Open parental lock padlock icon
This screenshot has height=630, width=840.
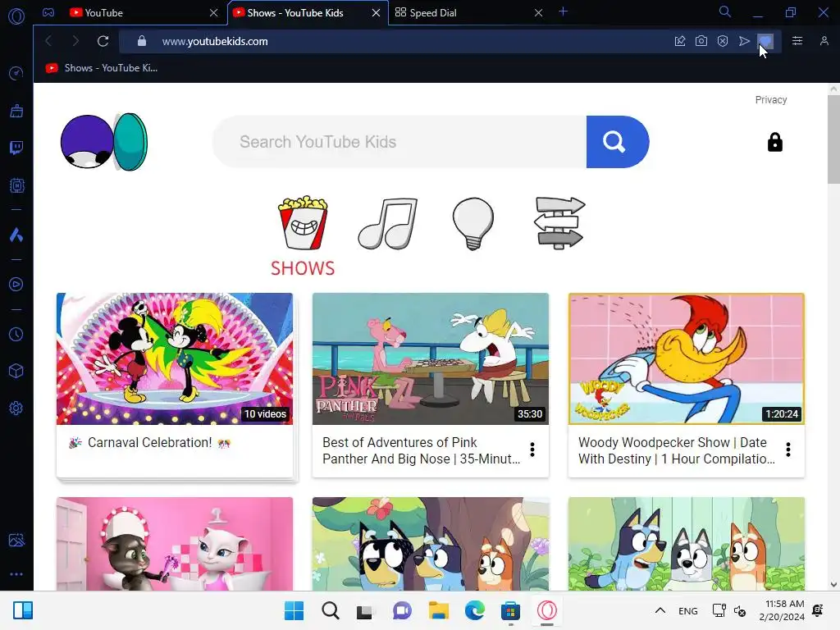point(774,142)
